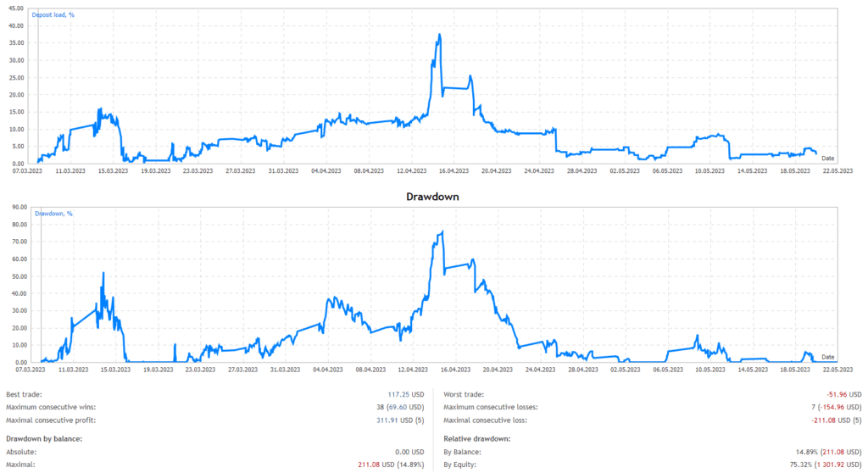Click the By Equity value 75.32% (1 301.92 USD)
Image resolution: width=868 pixels, height=473 pixels.
(821, 464)
